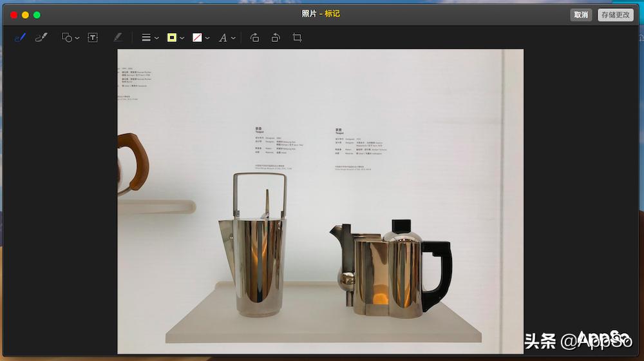The width and height of the screenshot is (644, 361).
Task: Rotate the image left
Action: 254,38
